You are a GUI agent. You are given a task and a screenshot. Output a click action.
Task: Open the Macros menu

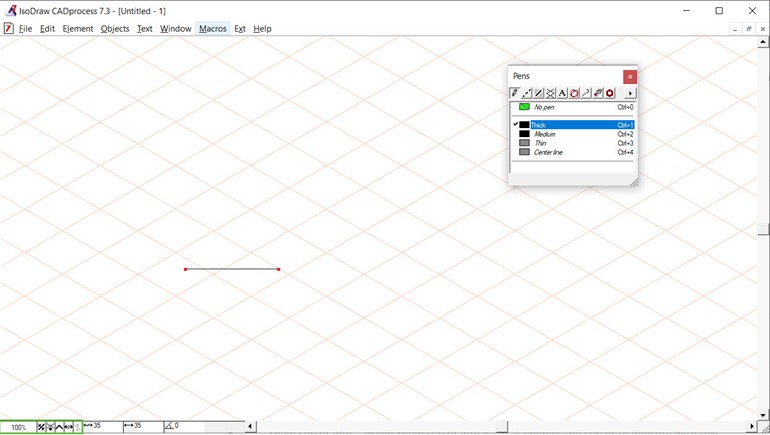pos(213,28)
